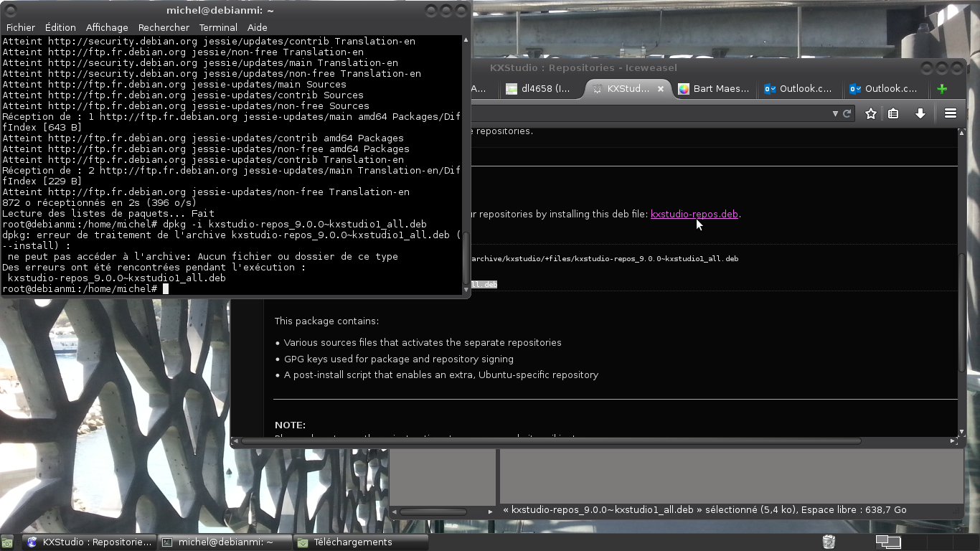
Task: Click the file manager horizontal scrollbar
Action: point(433,512)
